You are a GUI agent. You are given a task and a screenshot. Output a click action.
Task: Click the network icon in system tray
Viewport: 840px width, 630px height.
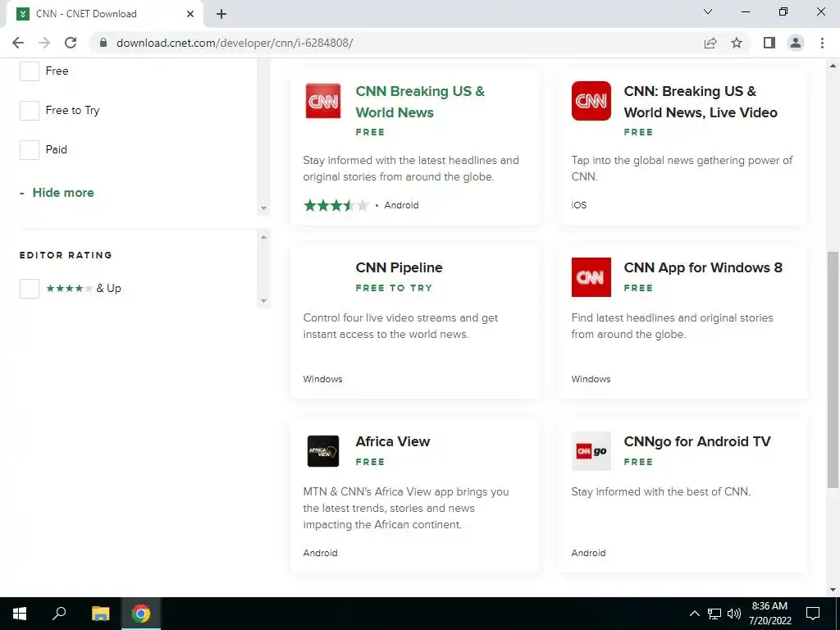click(x=714, y=614)
